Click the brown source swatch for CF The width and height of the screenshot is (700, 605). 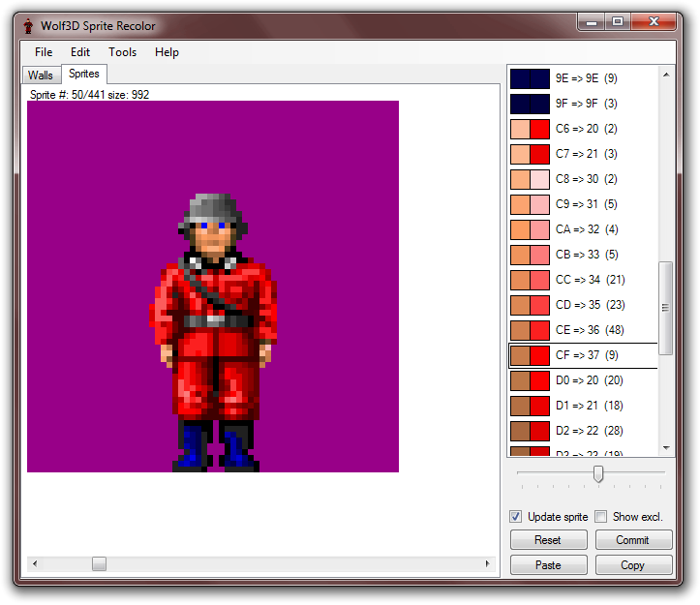[520, 355]
